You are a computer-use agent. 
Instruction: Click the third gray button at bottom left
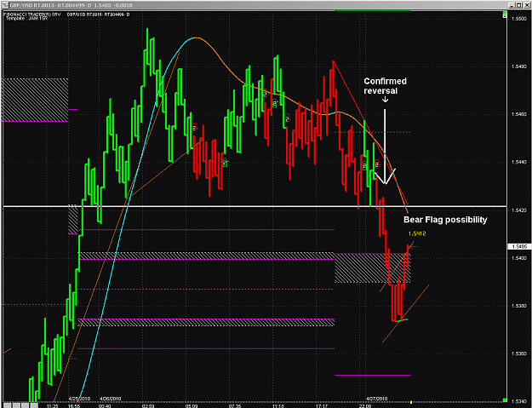[25, 405]
